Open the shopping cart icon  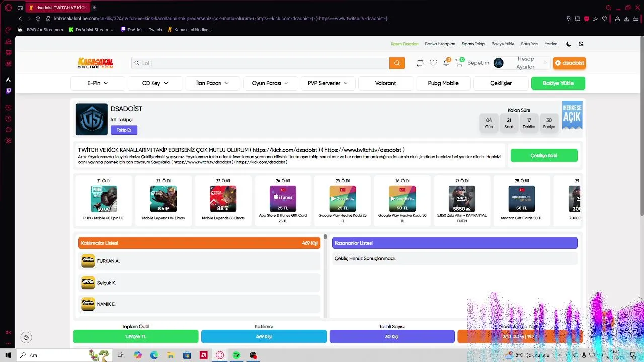(459, 62)
